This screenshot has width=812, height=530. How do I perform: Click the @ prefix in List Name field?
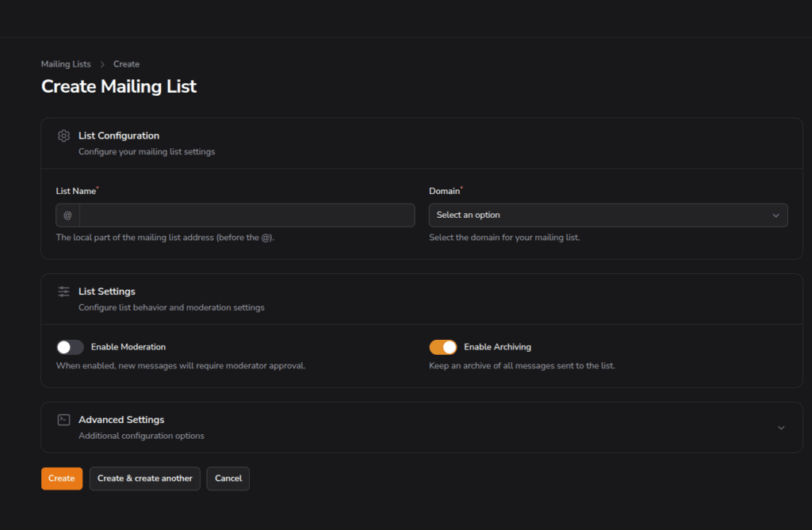67,215
